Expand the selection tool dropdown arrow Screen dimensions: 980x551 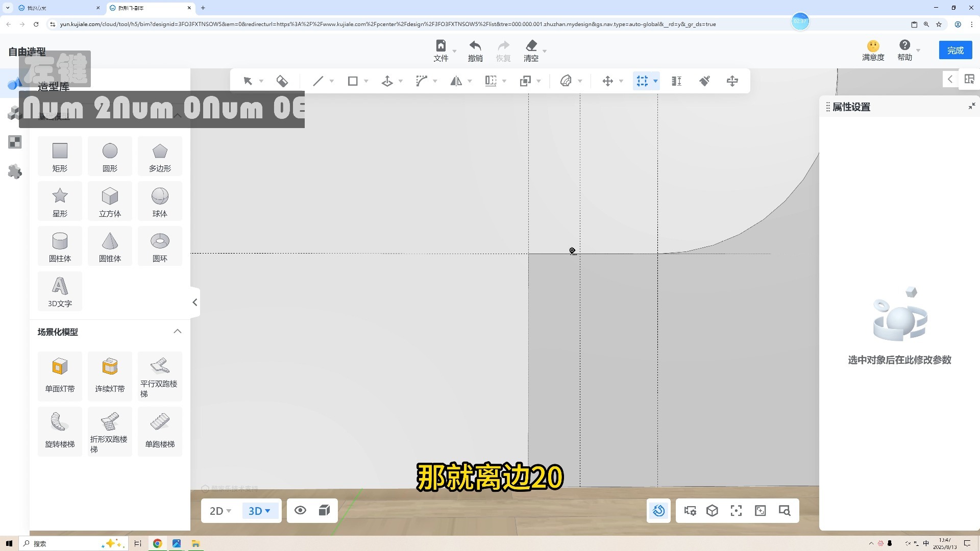261,81
